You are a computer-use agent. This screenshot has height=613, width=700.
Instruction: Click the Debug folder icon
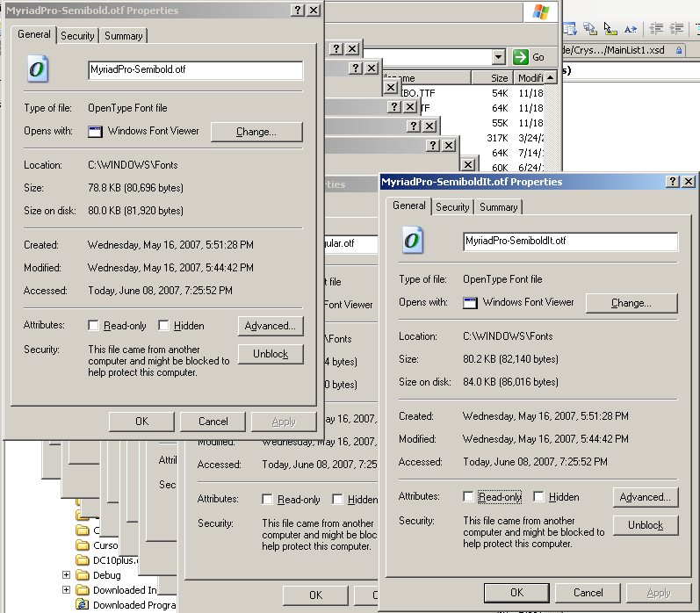tap(83, 575)
